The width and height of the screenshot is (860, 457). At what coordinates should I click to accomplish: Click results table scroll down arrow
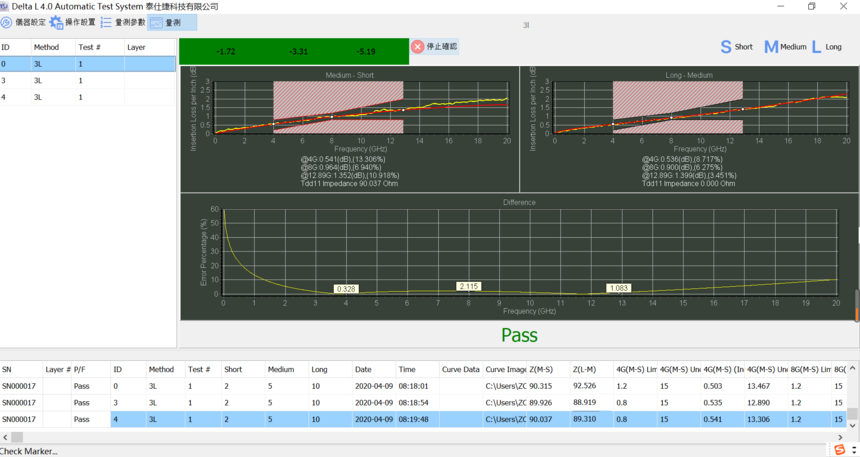[852, 425]
